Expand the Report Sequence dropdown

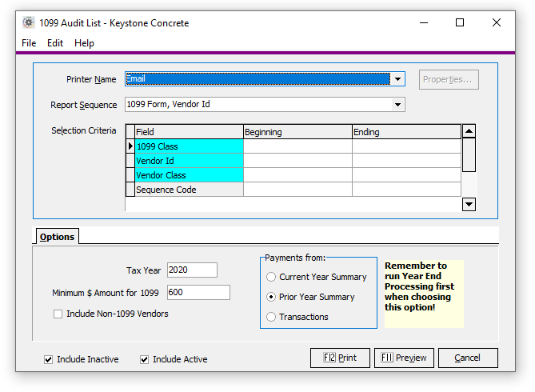pos(397,105)
